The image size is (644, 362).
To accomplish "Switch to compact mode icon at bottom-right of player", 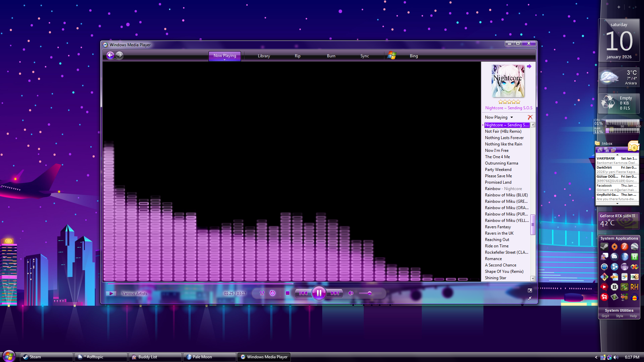I will tap(530, 298).
